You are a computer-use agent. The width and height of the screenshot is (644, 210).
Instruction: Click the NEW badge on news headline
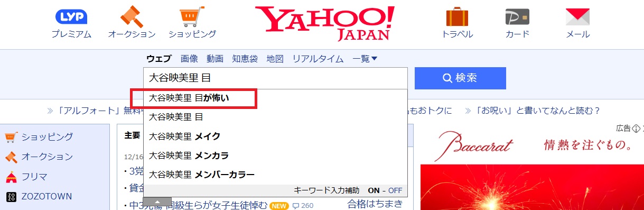279,206
